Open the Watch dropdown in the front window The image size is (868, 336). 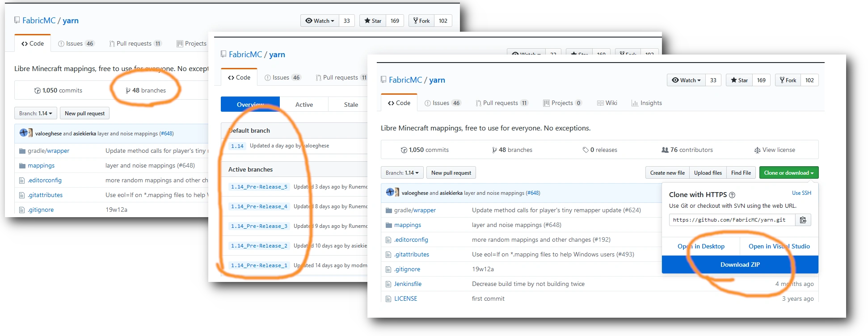(x=686, y=80)
